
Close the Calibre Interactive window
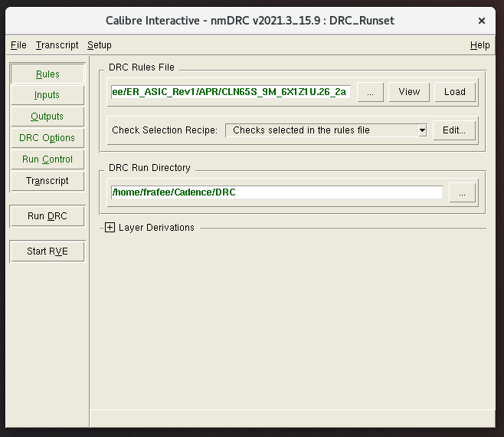coord(482,21)
